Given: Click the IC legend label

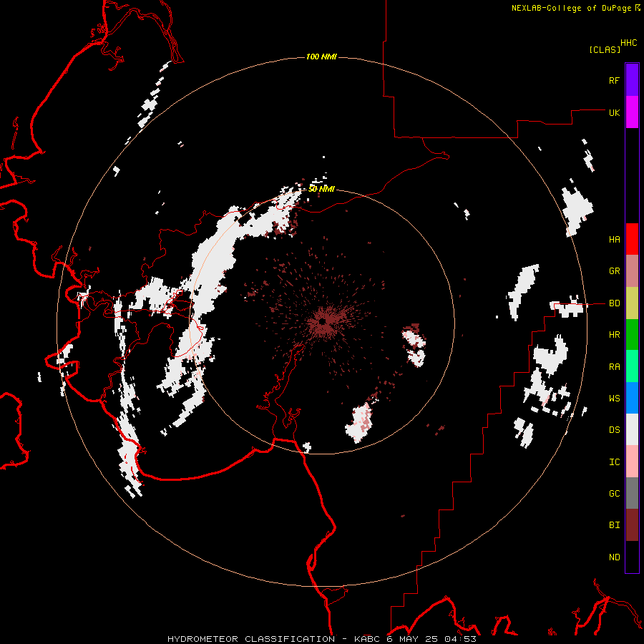Looking at the screenshot, I should (x=614, y=462).
